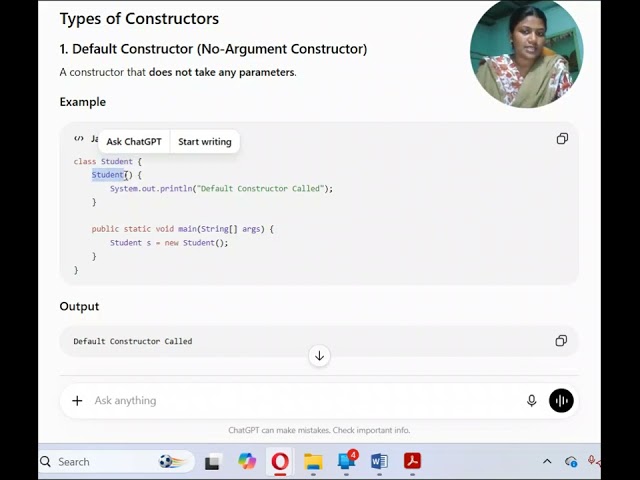Open taskbar app with the 4 badge

point(347,461)
